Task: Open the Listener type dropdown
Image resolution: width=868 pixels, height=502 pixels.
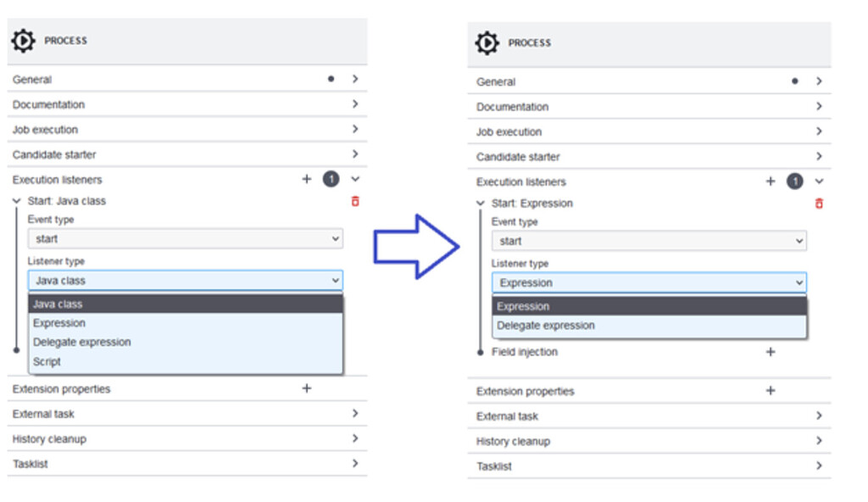Action: (x=185, y=281)
